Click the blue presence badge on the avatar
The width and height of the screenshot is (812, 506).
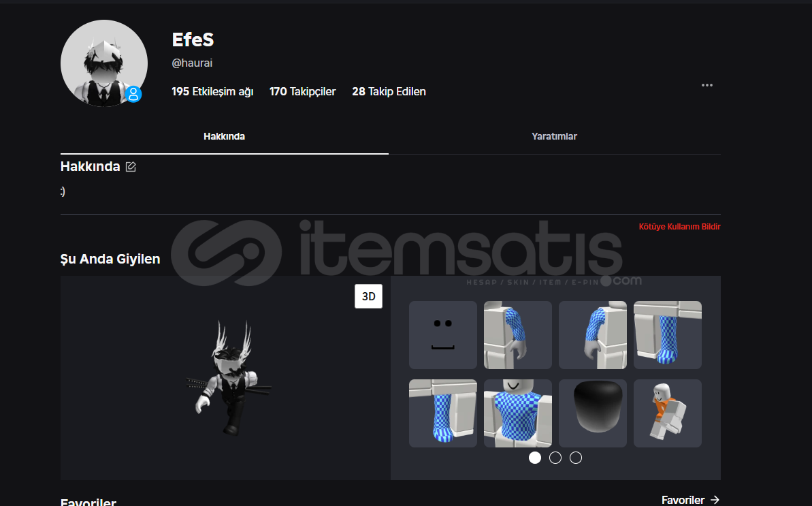[133, 94]
